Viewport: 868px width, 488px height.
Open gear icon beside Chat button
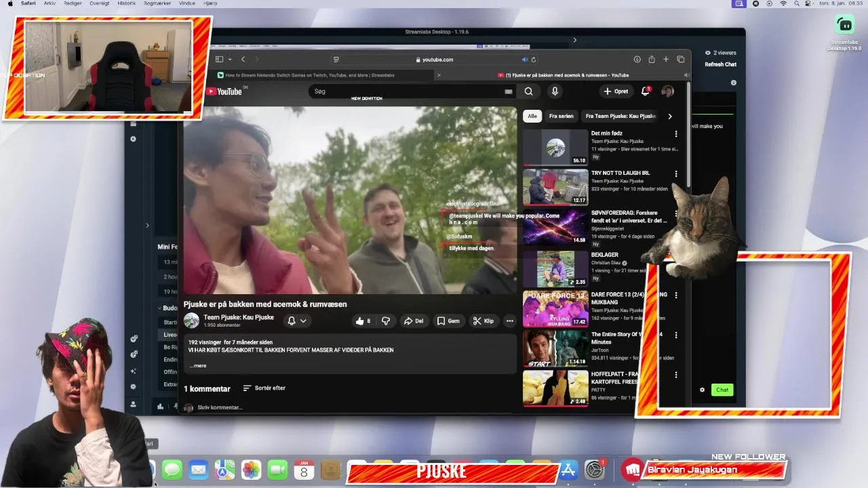[702, 390]
